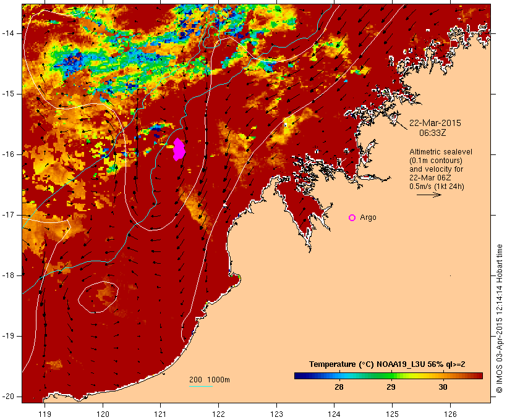Viewport: 507px width, 420px height.
Task: Click the '22-Mar-2015' date text
Action: pyautogui.click(x=435, y=123)
